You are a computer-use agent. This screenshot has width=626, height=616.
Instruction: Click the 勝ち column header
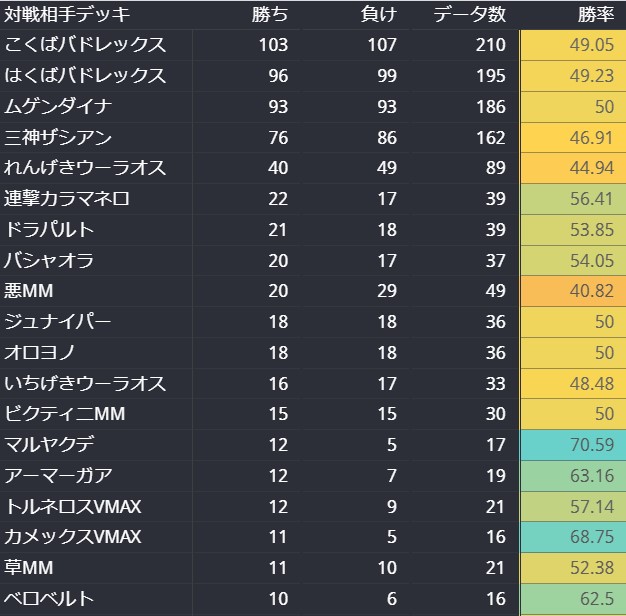tap(270, 15)
